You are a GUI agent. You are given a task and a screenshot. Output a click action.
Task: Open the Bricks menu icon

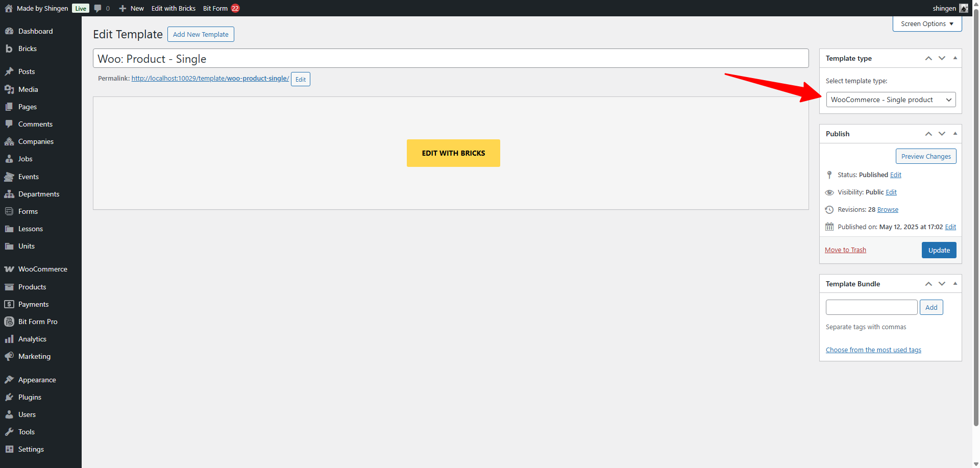coord(9,48)
